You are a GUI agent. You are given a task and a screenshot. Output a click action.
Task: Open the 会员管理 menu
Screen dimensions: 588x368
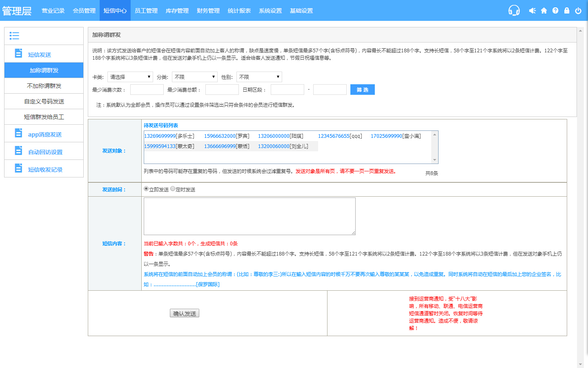coord(84,11)
